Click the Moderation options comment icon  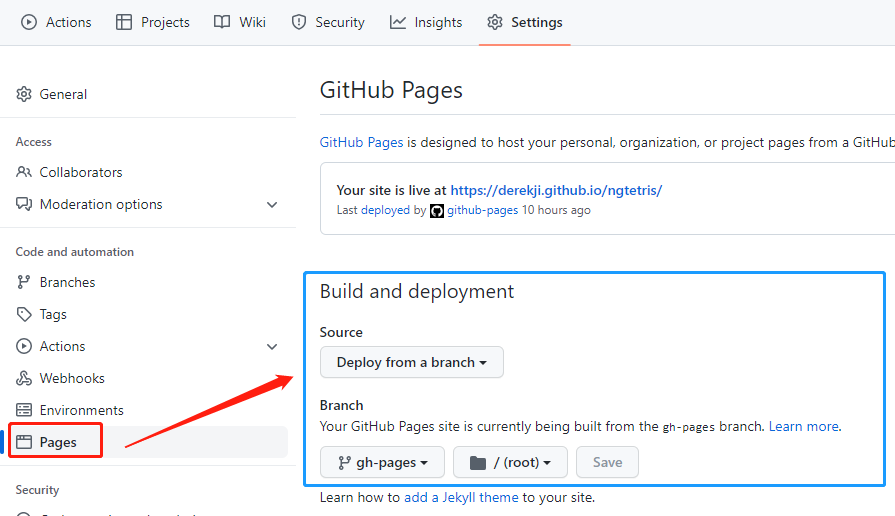point(23,204)
